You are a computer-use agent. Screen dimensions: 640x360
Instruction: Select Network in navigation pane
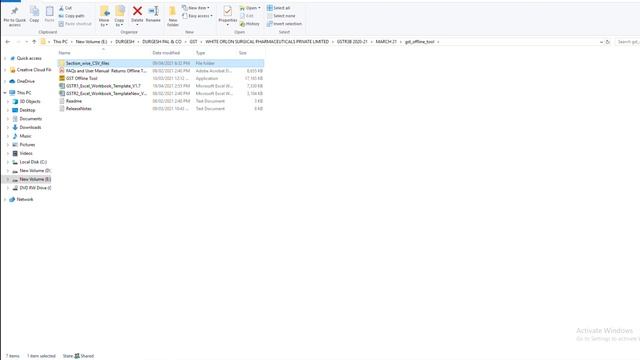(x=25, y=199)
